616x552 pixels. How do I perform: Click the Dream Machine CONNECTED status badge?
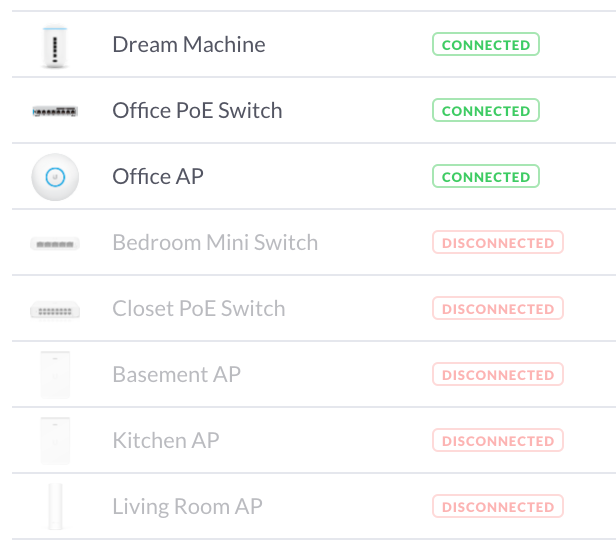486,44
